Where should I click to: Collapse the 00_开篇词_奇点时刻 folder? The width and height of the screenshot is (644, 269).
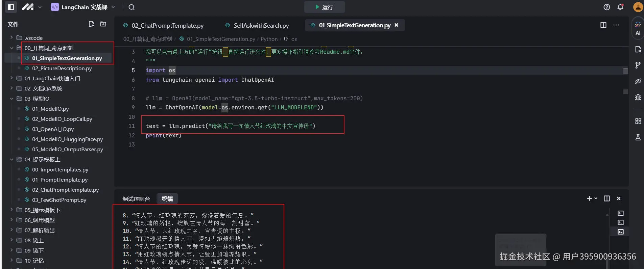(x=11, y=48)
